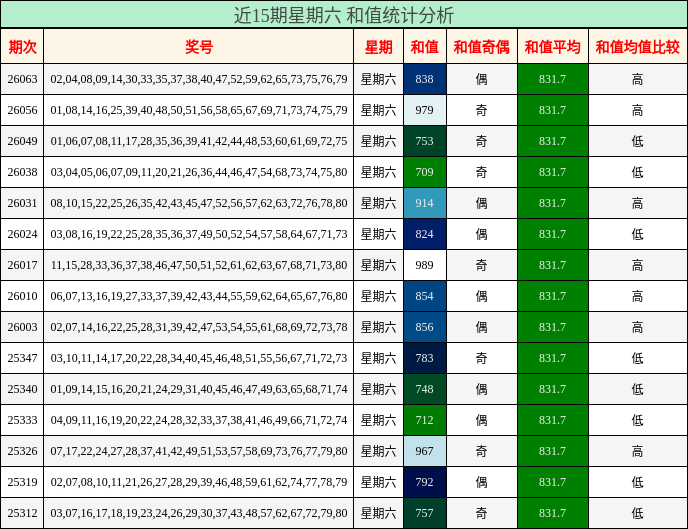Click the sum value 967 cell
Viewport: 688px width, 529px height.
click(425, 451)
